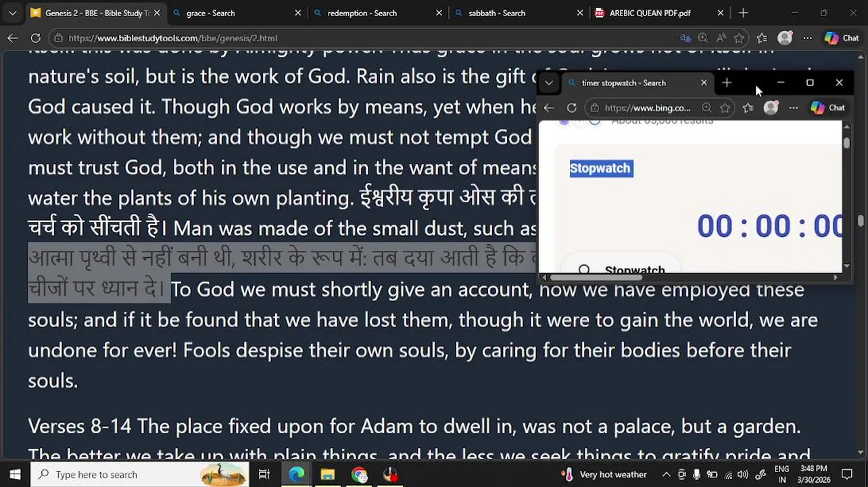
Task: Minimize the small stopwatch Edge window
Action: [x=781, y=83]
